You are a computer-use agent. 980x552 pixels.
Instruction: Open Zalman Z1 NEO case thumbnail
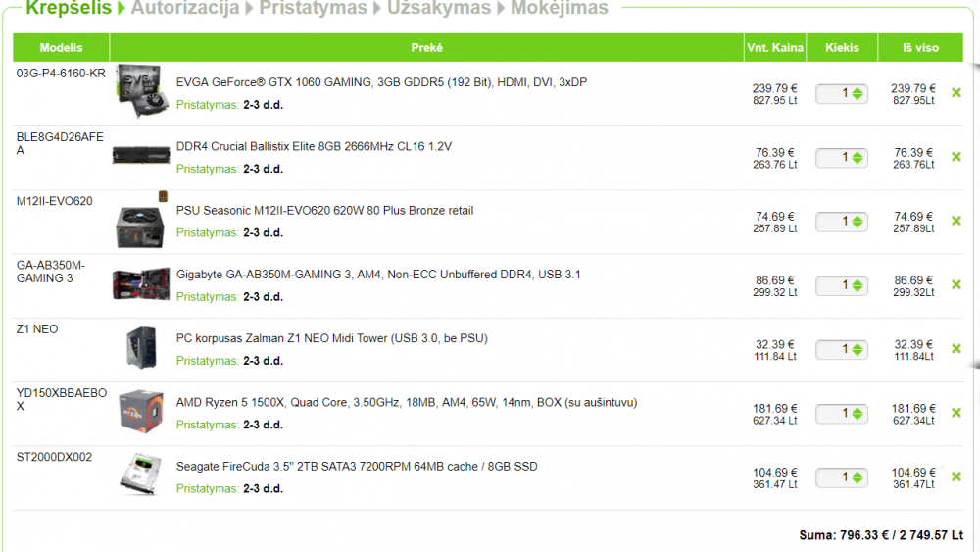[x=141, y=348]
